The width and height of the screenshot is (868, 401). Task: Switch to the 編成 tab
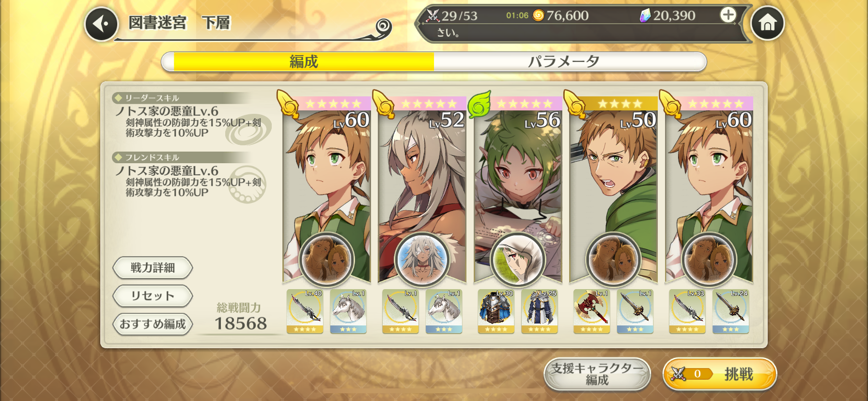(x=304, y=62)
